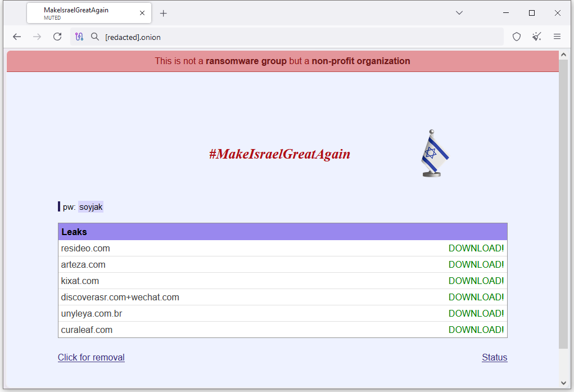Click the arteza.com table cell

coord(83,264)
